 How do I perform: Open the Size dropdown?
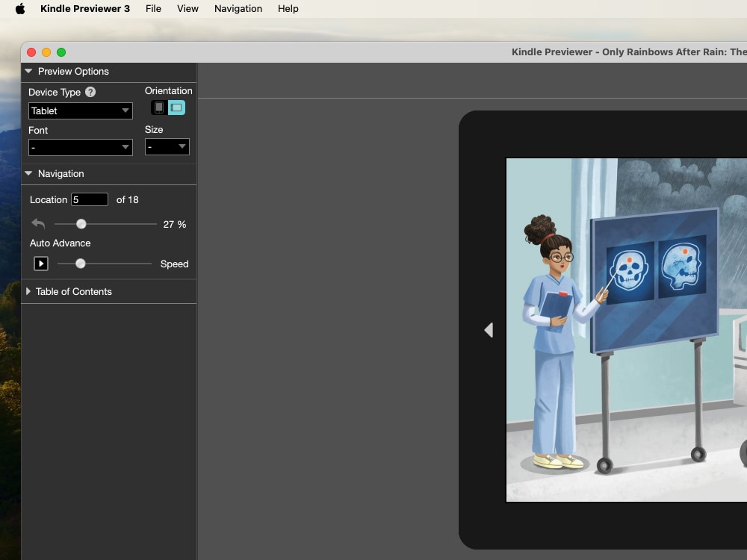tap(167, 146)
